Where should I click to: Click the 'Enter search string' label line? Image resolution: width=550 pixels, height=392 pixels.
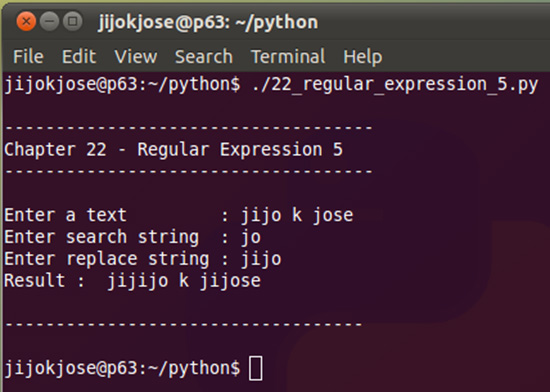pos(101,237)
